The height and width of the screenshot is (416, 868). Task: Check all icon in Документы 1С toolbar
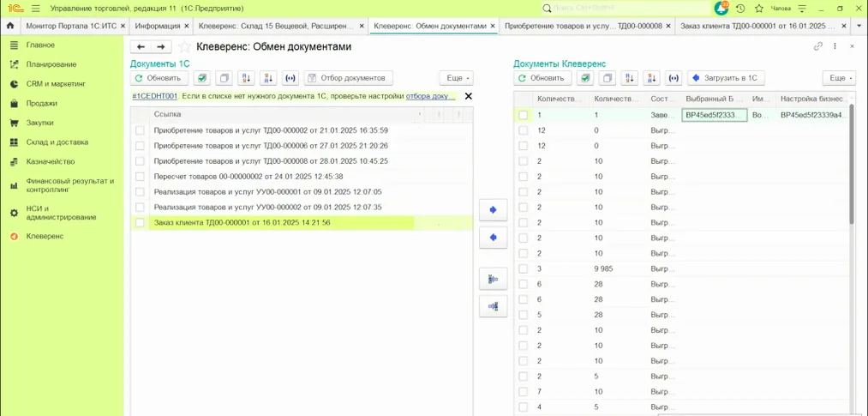click(x=201, y=78)
